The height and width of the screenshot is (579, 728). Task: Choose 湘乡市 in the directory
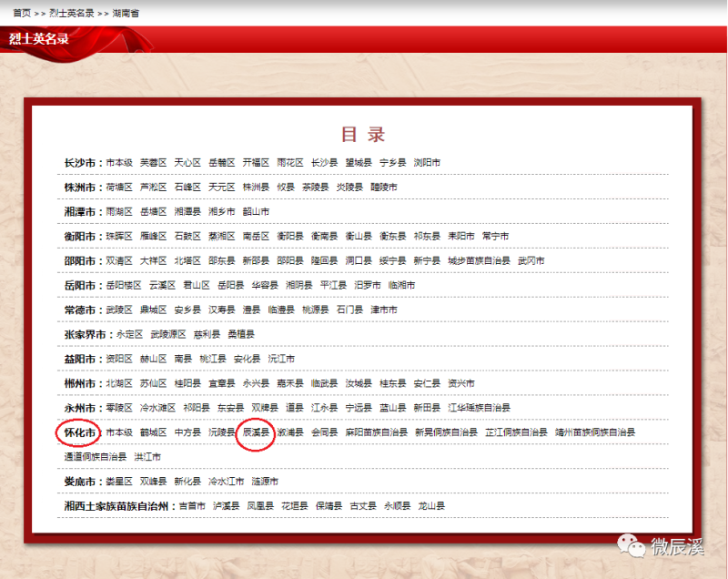221,212
